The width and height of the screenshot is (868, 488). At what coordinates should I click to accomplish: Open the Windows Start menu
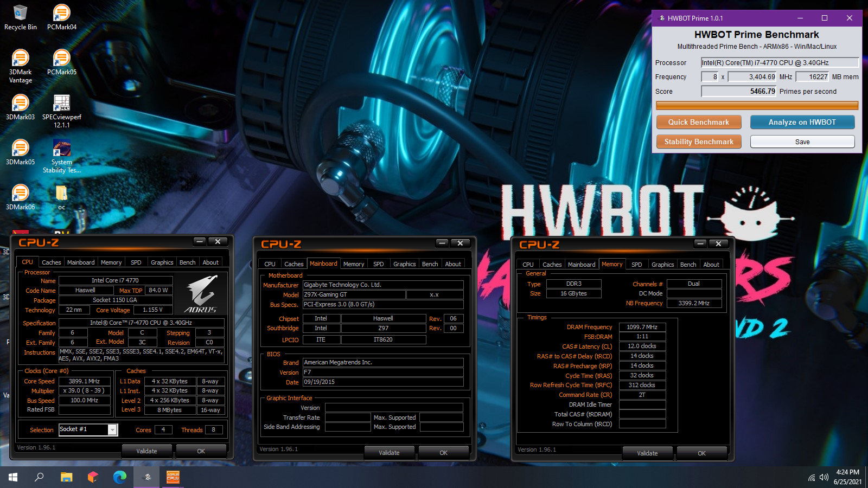pos(13,477)
